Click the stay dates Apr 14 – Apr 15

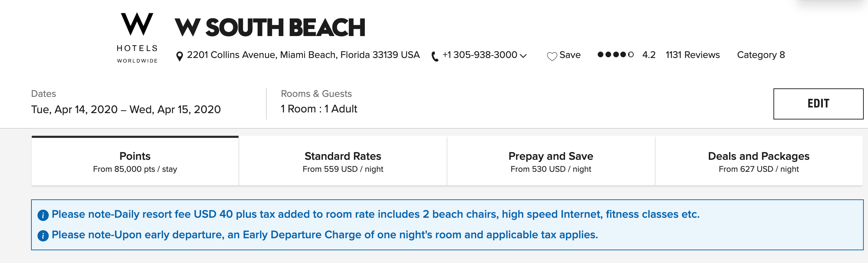pos(126,109)
